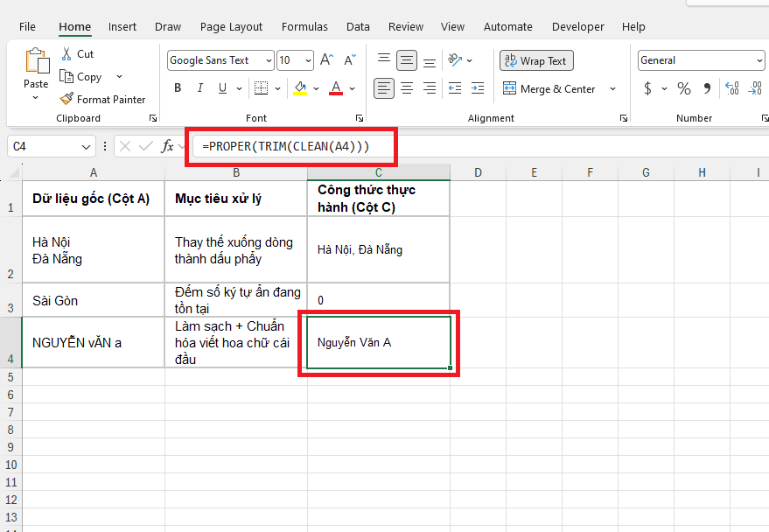Increase font size with larger A icon
769x532 pixels.
click(326, 59)
